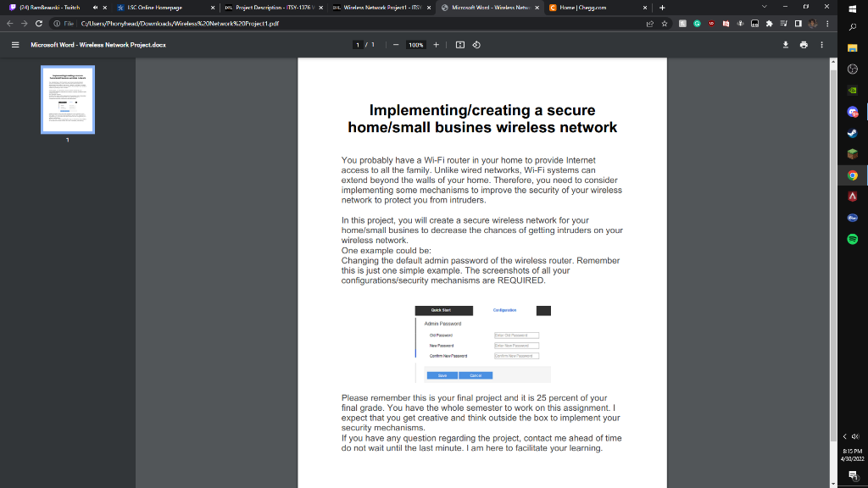Image resolution: width=868 pixels, height=488 pixels.
Task: Click the download PDF icon
Action: point(784,46)
